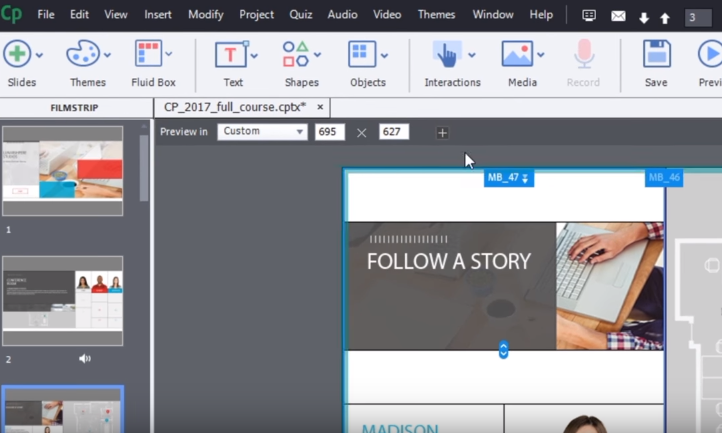
Task: Click the Save floppy disk icon
Action: (657, 54)
